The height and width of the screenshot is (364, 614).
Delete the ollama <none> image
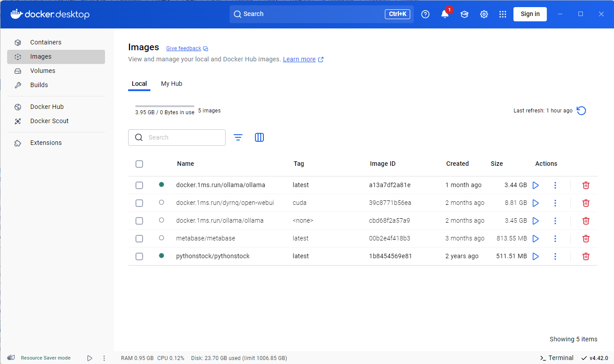click(586, 221)
